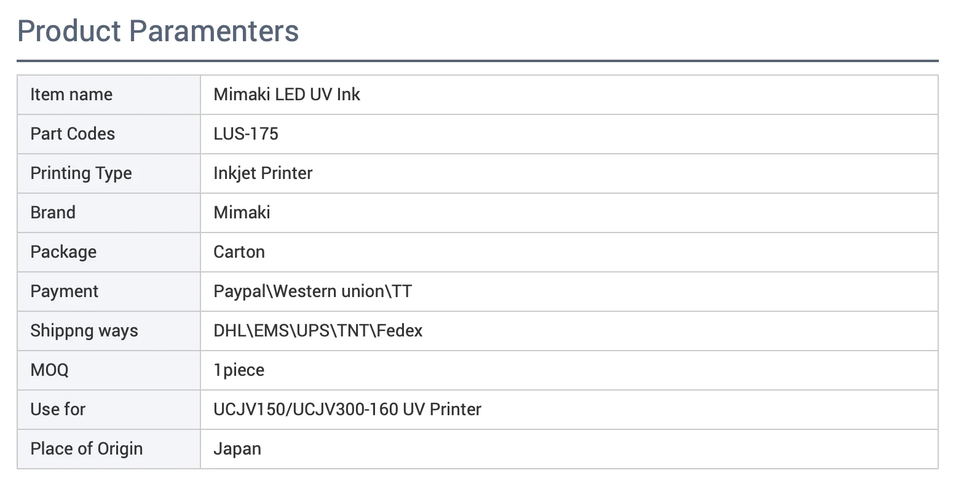Screen dimensions: 980x497
Task: Click the Inkjet Printer value cell
Action: (x=569, y=173)
